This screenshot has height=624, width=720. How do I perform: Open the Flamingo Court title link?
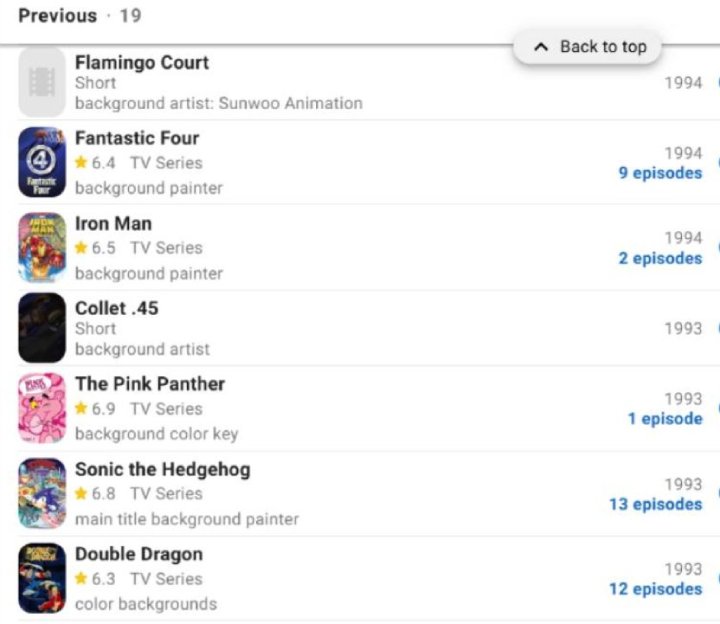tap(142, 62)
